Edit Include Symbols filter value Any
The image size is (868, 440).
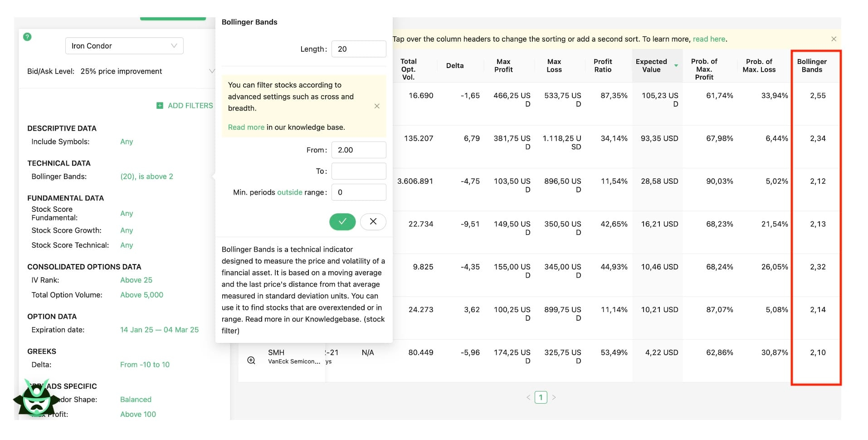127,142
